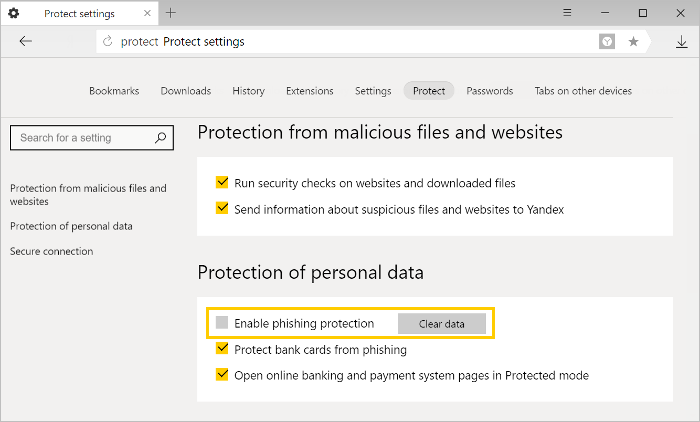
Task: Open the Extensions tab
Action: (310, 91)
